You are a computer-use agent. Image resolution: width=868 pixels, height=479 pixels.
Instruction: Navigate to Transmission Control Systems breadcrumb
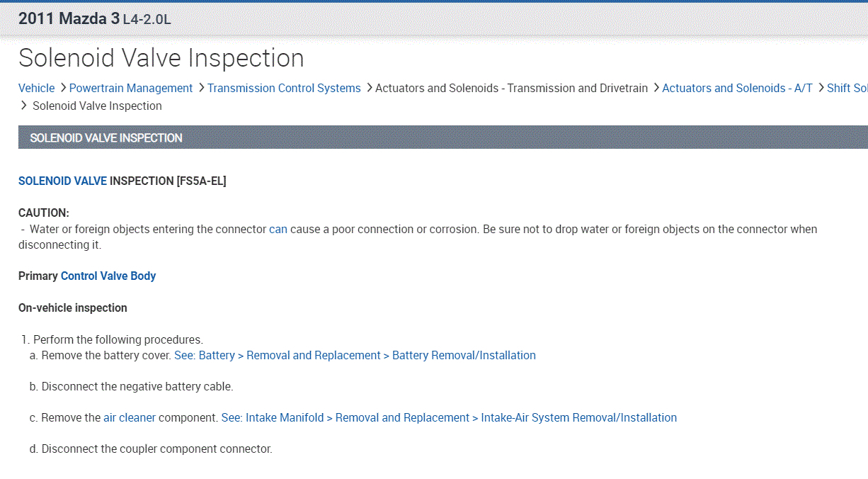(x=284, y=88)
